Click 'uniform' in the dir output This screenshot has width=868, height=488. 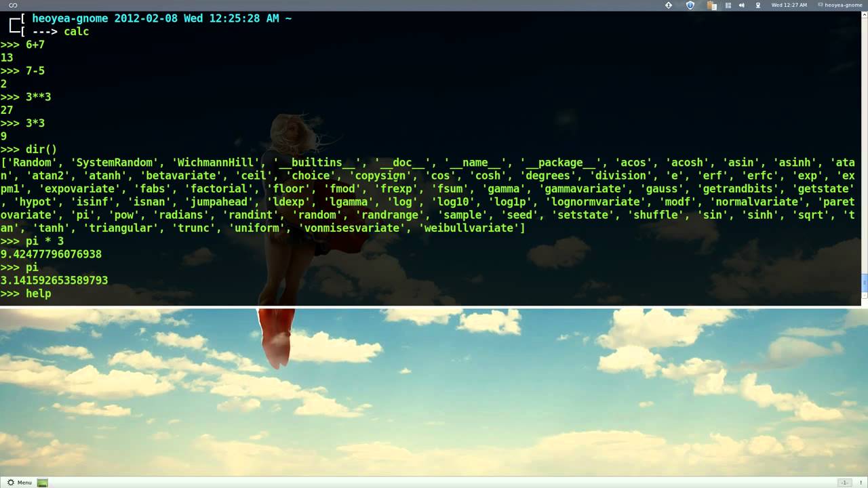pos(257,228)
